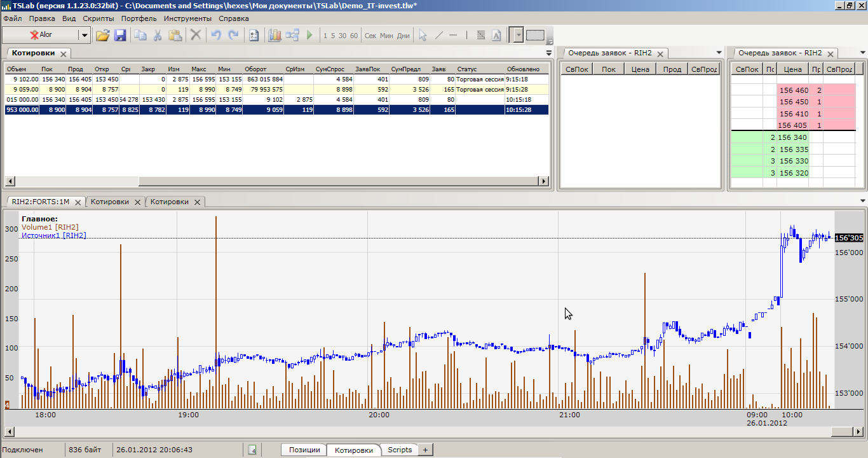The height and width of the screenshot is (458, 868).
Task: Add a new tab with the plus button
Action: 426,450
